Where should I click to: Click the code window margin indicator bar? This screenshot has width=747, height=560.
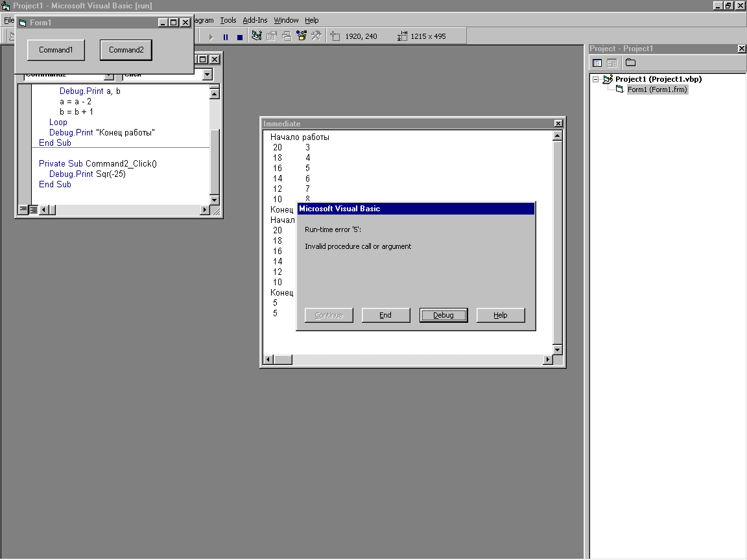(x=25, y=145)
